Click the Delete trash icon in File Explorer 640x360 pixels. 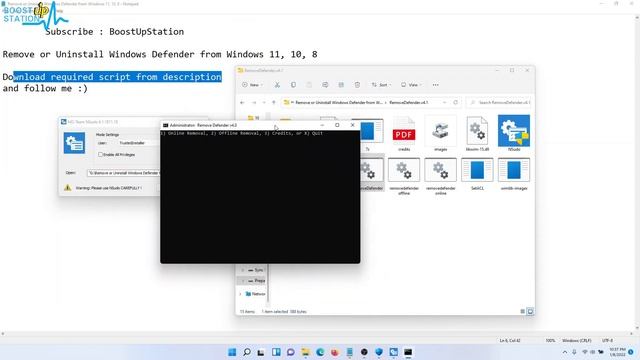357,85
